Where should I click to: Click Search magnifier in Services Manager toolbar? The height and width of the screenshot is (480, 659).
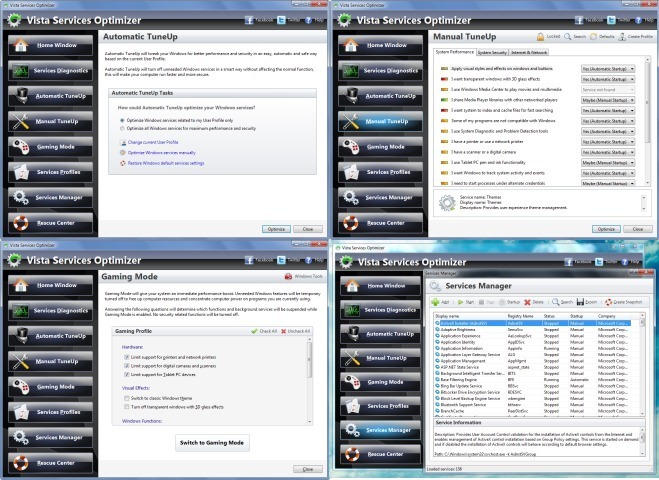[x=556, y=302]
